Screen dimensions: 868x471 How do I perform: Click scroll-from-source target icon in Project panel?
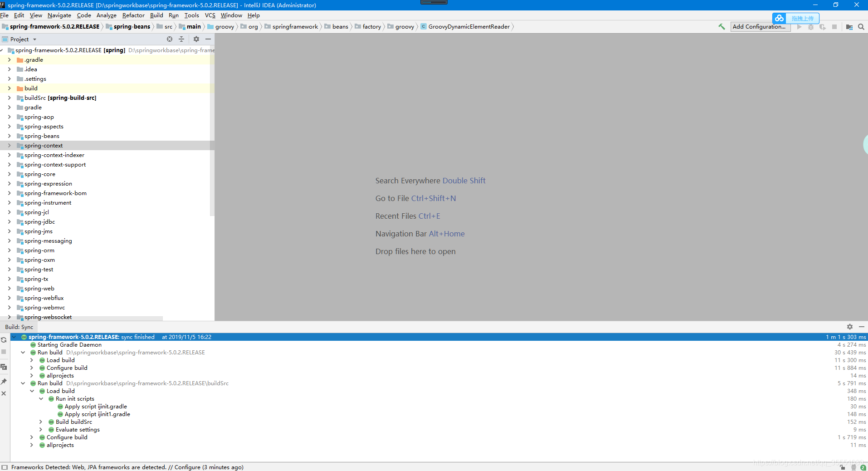pyautogui.click(x=170, y=39)
